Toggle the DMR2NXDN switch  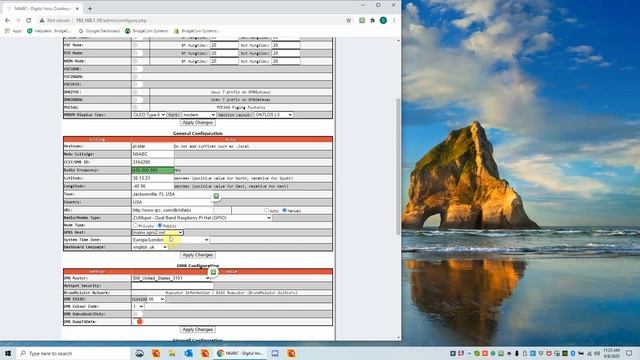(138, 100)
